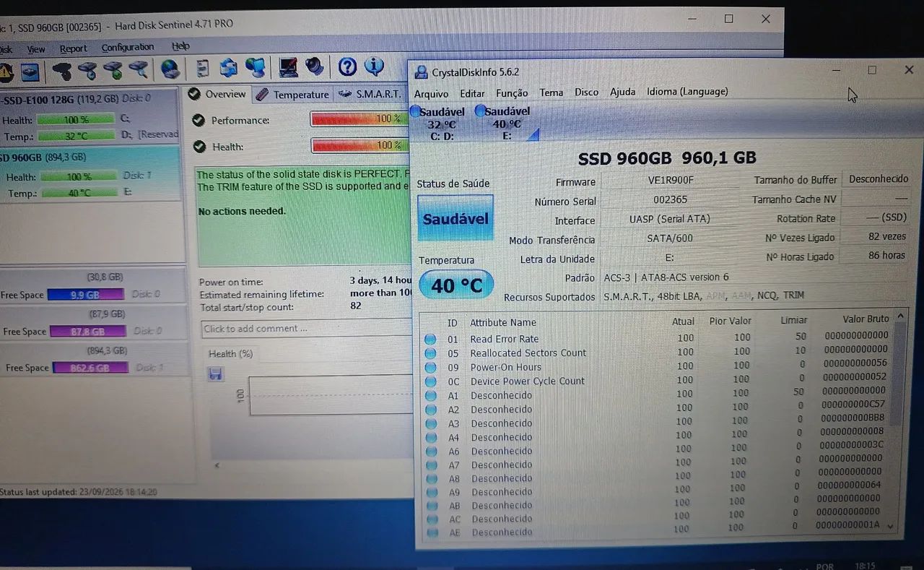Open the View menu in Hard Disk Sentinel

(36, 49)
